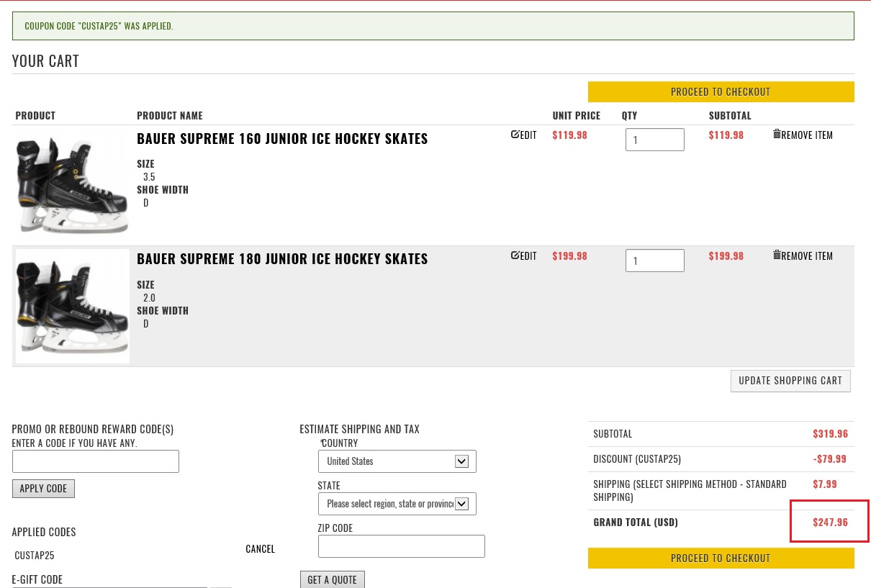Click the Grand Total amount $247.96
This screenshot has width=871, height=588.
point(830,523)
